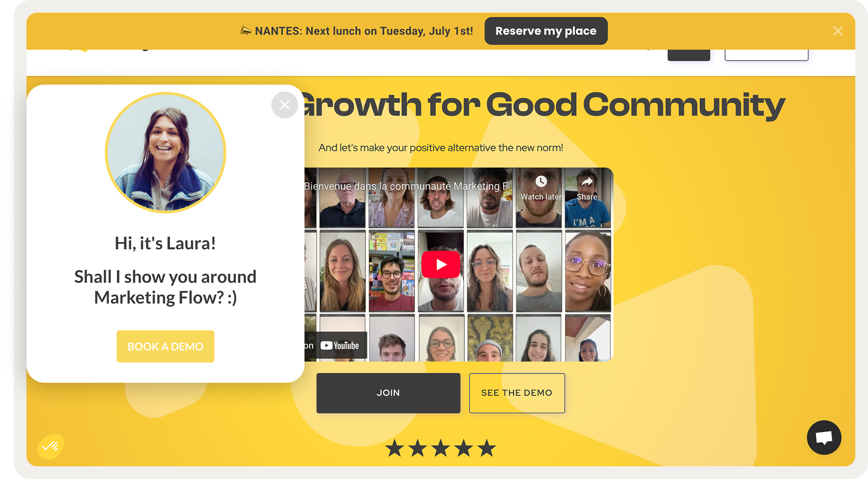Click the megaphone icon in banner
The width and height of the screenshot is (868, 479).
tap(246, 31)
